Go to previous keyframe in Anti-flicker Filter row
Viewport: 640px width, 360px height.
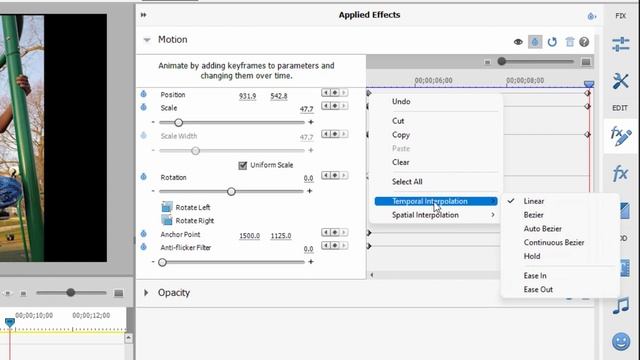point(326,245)
